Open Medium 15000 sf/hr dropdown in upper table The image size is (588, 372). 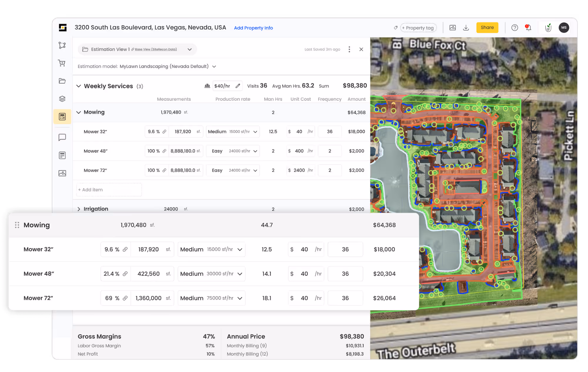[233, 132]
